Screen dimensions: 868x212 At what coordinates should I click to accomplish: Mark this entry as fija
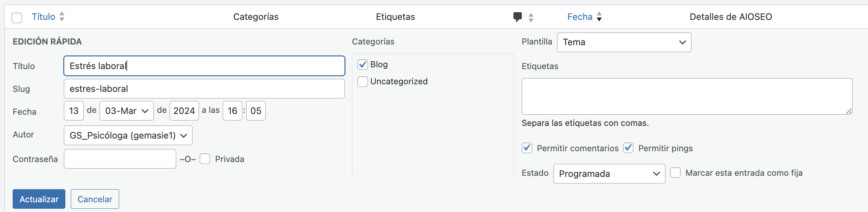coord(675,173)
